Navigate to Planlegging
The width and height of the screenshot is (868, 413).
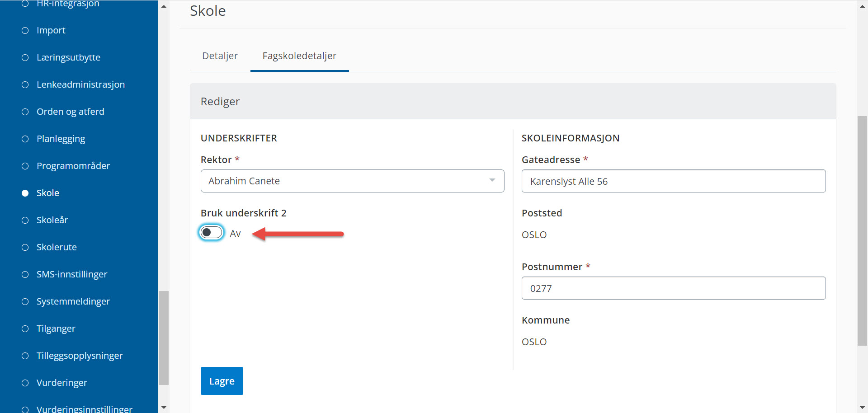point(61,139)
